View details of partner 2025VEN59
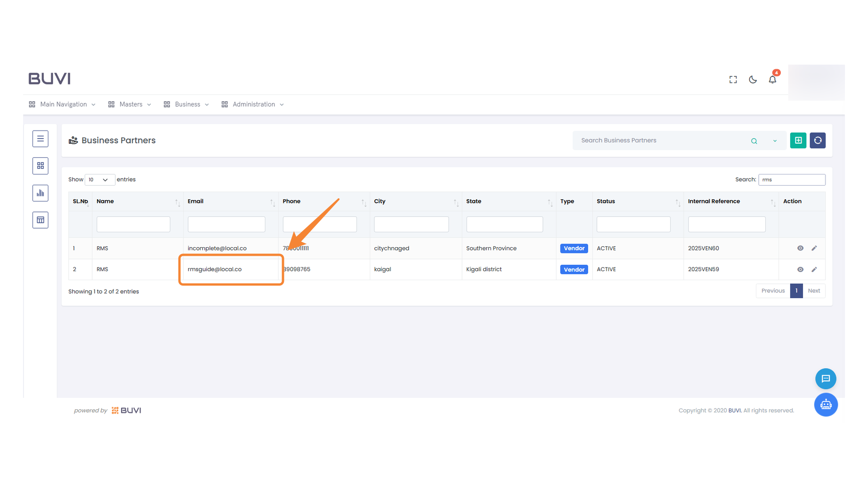 point(800,269)
